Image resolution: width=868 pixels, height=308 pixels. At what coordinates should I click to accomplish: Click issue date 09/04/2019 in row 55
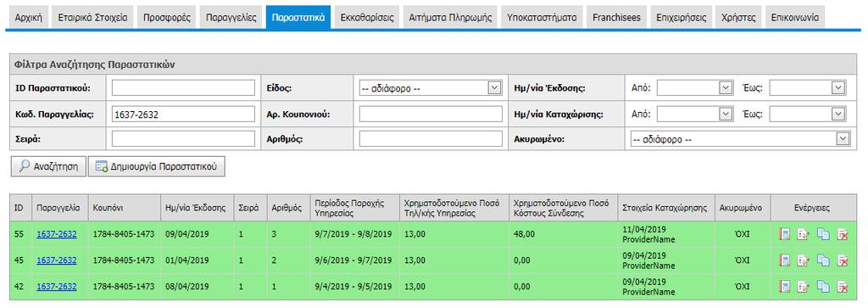tap(187, 234)
